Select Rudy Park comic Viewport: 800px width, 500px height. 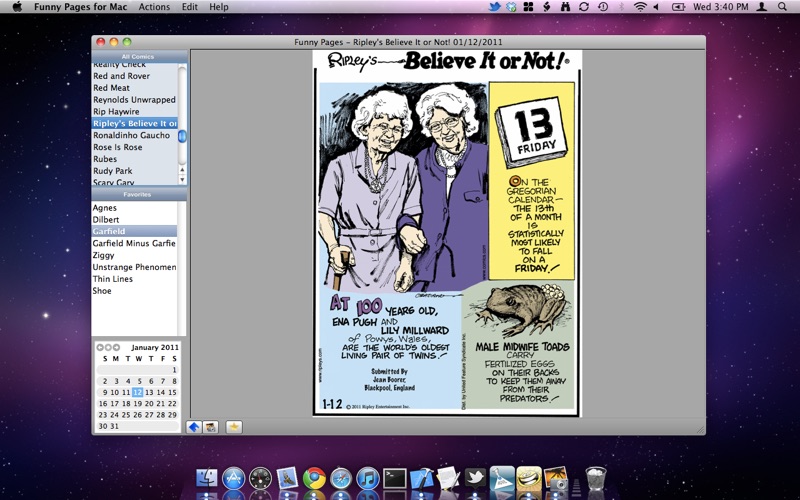(134, 171)
